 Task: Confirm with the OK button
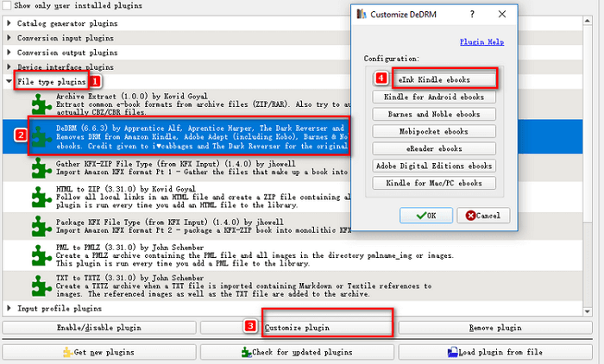pos(426,216)
